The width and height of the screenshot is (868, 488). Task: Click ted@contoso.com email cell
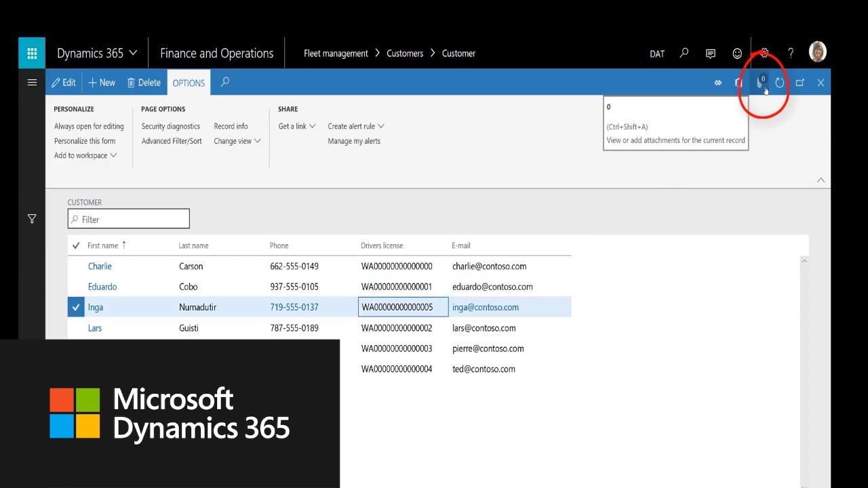484,369
